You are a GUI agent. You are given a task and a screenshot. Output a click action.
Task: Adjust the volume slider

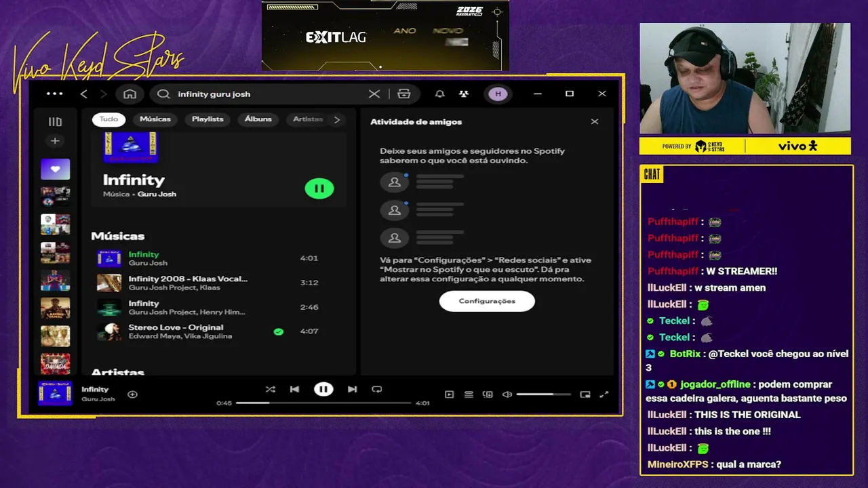tap(543, 394)
